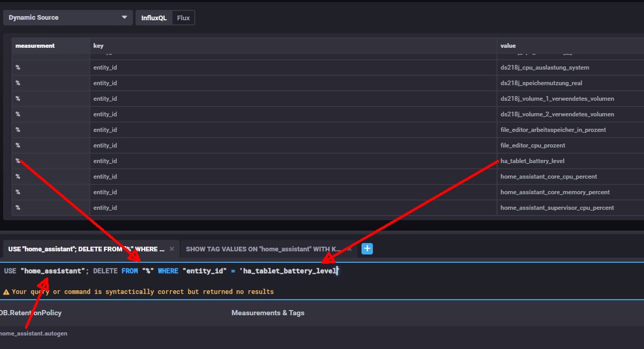Switch query language to Flux
This screenshot has height=349, width=644.
[x=183, y=18]
